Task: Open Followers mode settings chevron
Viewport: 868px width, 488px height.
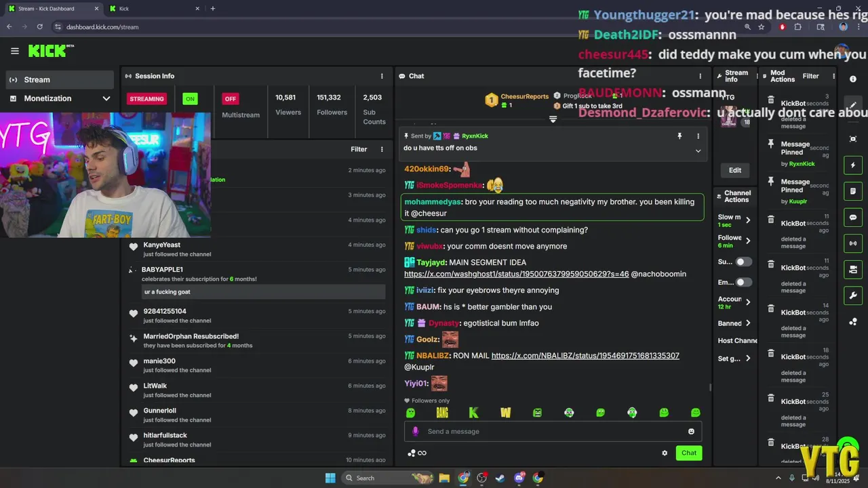Action: pos(748,241)
